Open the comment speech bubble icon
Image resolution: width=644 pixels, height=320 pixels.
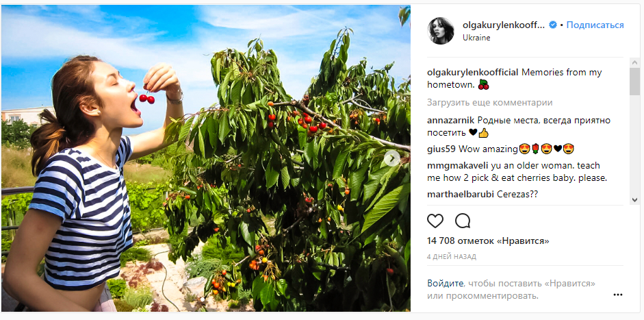pyautogui.click(x=463, y=221)
